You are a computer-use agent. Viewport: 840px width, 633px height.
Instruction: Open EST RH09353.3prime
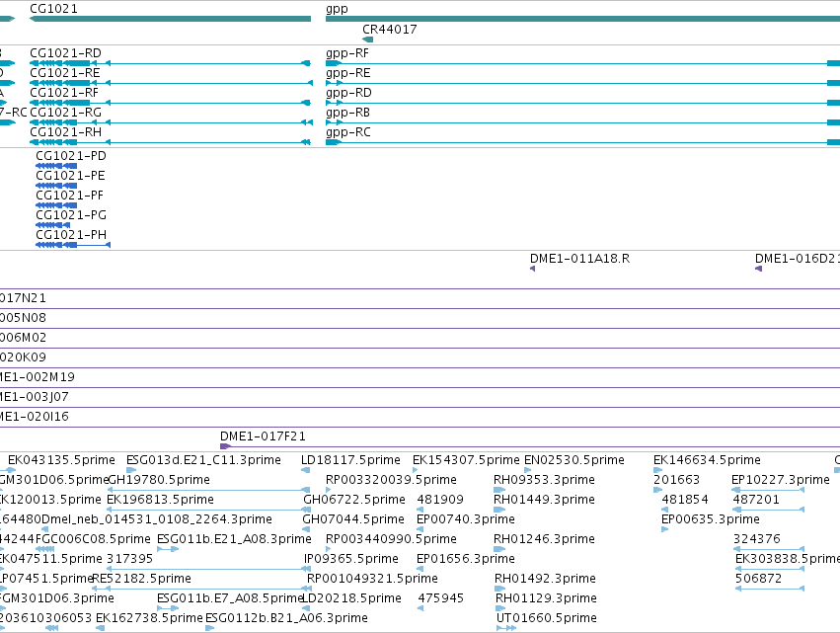(x=544, y=480)
